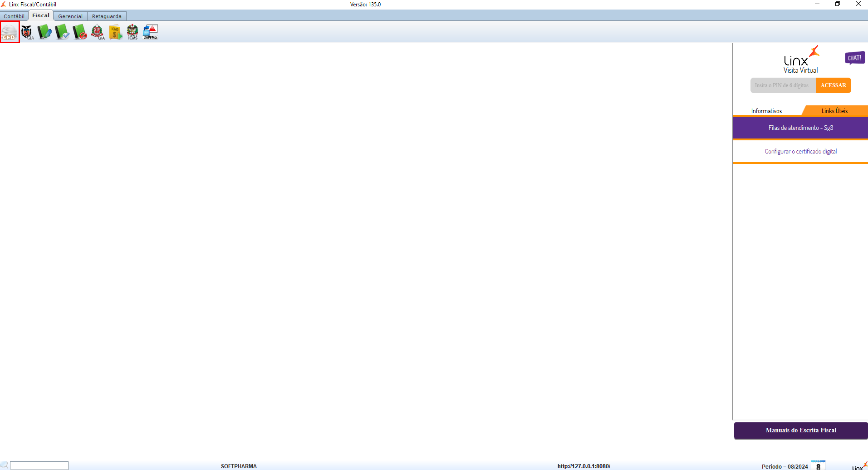The image size is (868, 470).
Task: Click the Versão: 135.0 title text
Action: [365, 5]
